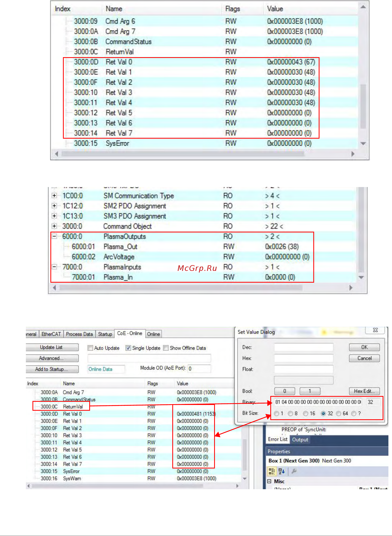Expand the 3000:0 Command Object entry
The height and width of the screenshot is (536, 392).
click(54, 226)
